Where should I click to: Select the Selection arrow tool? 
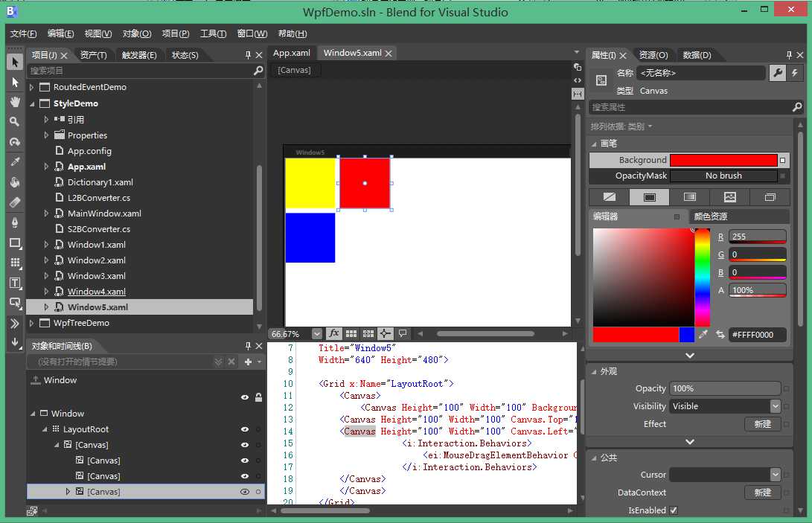[15, 62]
